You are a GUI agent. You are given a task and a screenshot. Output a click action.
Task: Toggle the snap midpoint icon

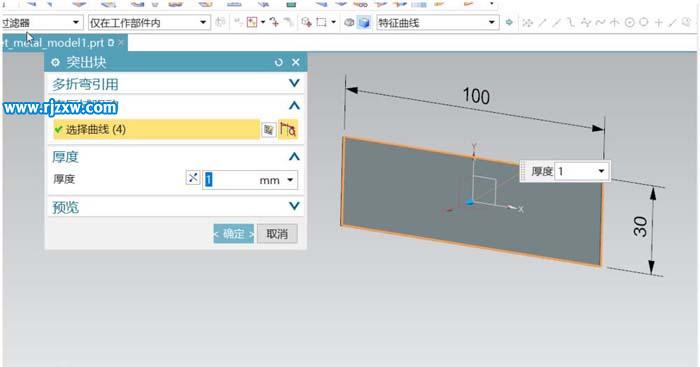tap(556, 22)
